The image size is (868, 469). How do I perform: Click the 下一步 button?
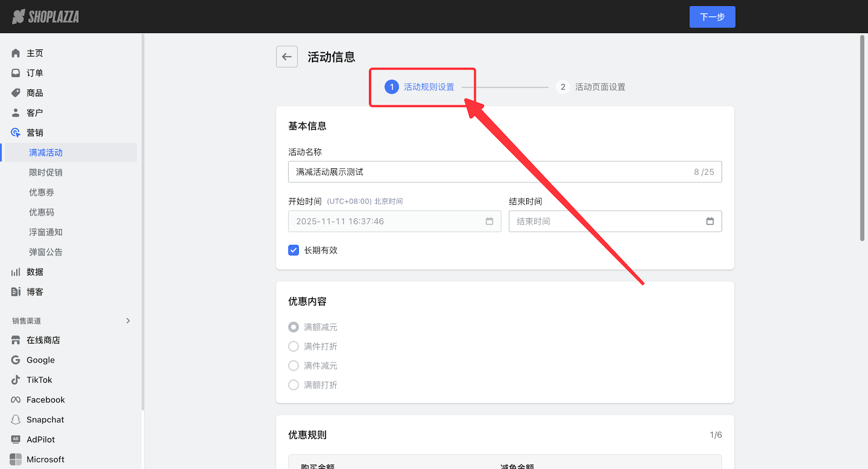click(x=712, y=17)
